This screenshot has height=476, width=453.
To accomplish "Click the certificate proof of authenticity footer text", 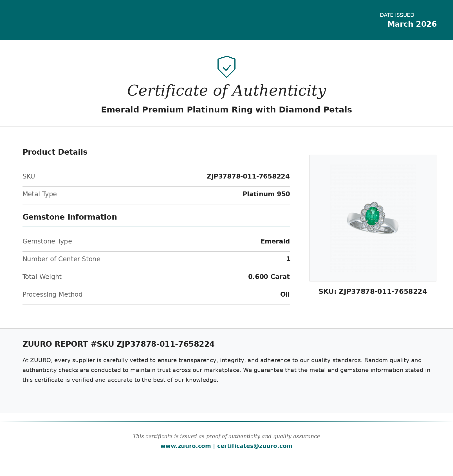I will pyautogui.click(x=226, y=436).
